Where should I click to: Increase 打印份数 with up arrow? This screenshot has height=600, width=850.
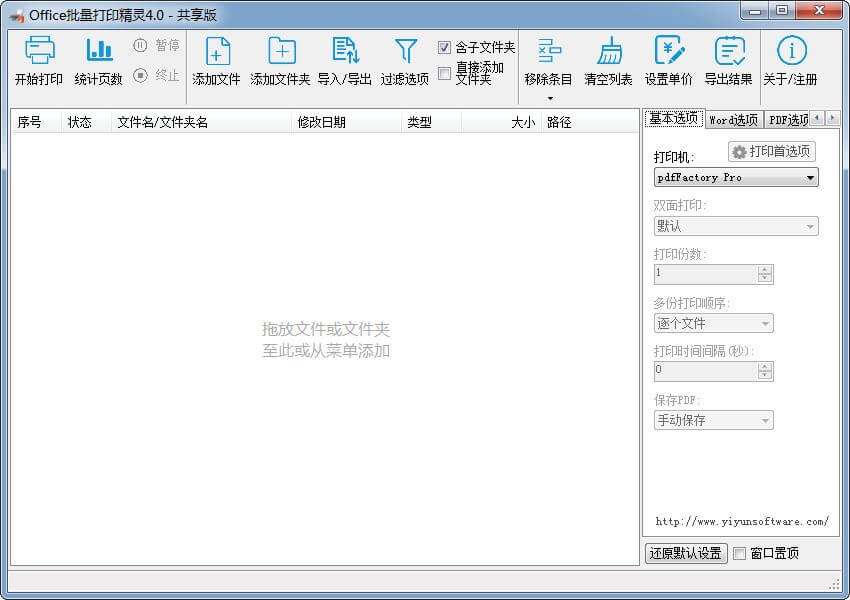tap(765, 269)
